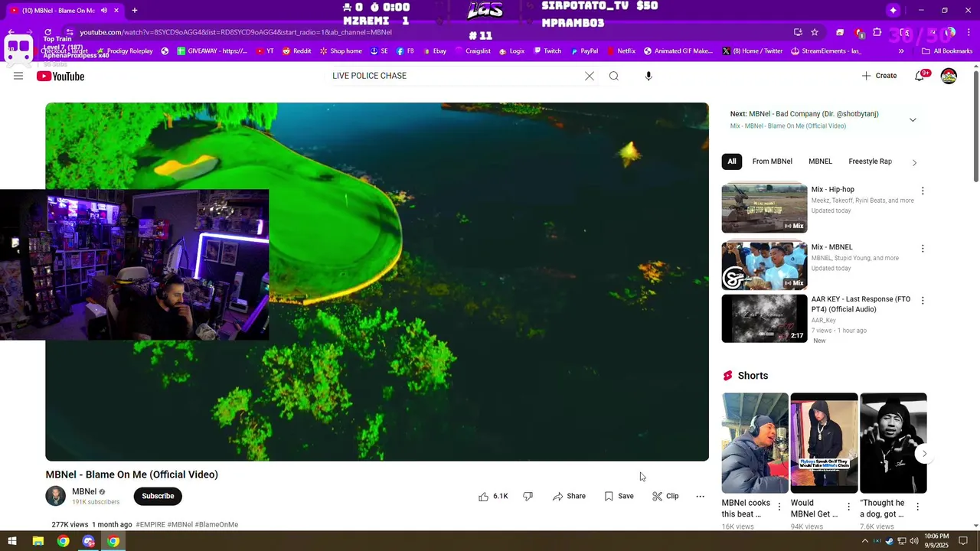
Task: Open the Craigslist bookmark
Action: tap(472, 51)
